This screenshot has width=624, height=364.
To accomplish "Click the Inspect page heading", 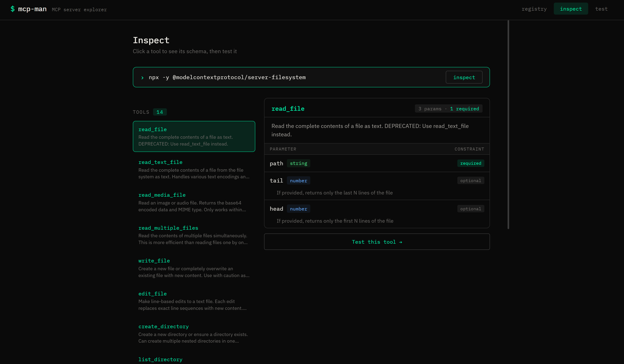I will (x=151, y=40).
